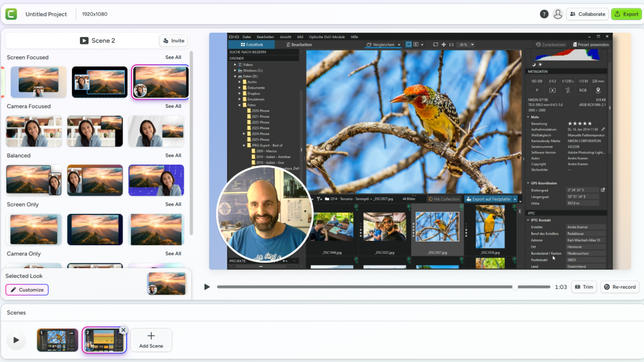This screenshot has height=362, width=644.
Task: Open the help question mark icon
Action: coord(544,14)
